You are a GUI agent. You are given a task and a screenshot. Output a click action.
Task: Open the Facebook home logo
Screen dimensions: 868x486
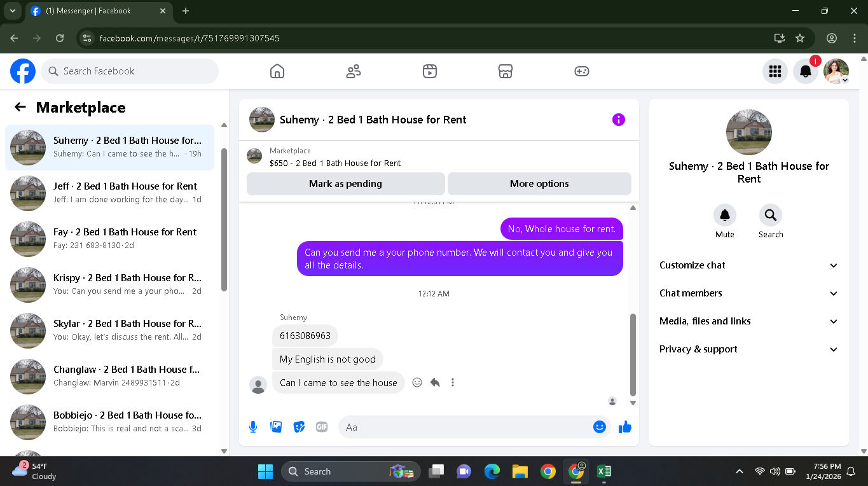[23, 71]
